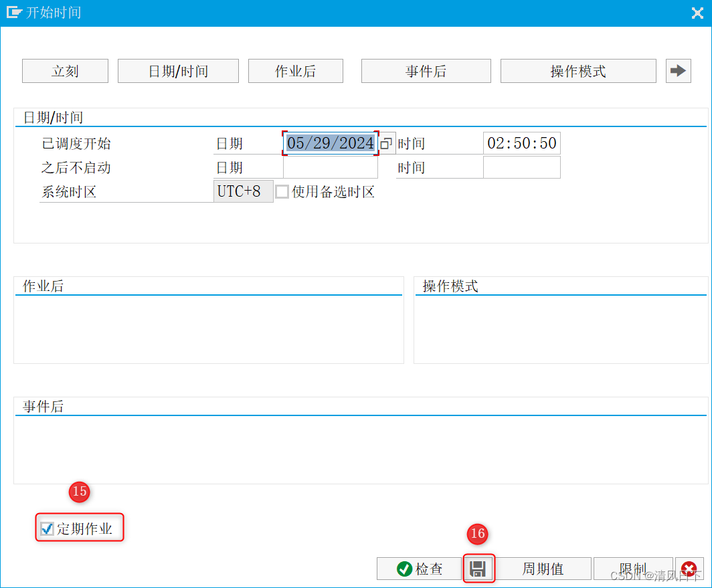Click the save (floppy disk) icon button

(479, 568)
